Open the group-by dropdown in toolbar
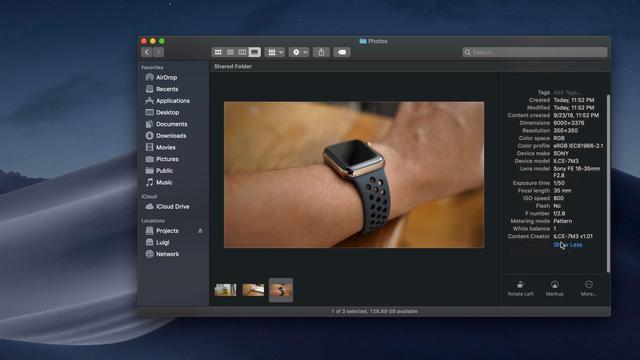Screen dimensions: 640x360 (274, 52)
